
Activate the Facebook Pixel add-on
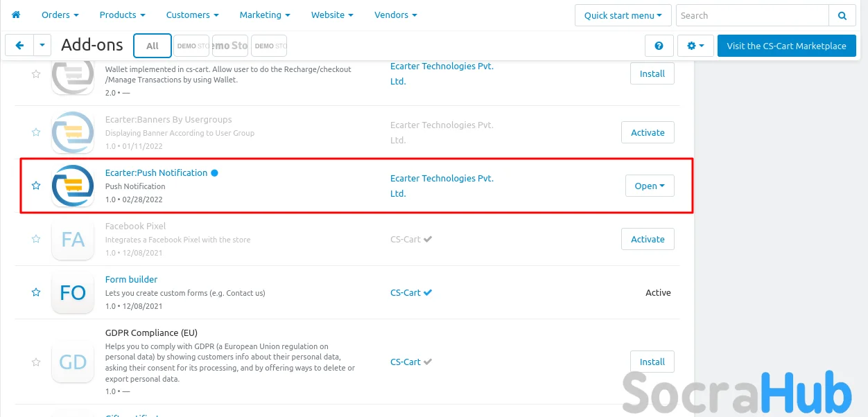[648, 239]
